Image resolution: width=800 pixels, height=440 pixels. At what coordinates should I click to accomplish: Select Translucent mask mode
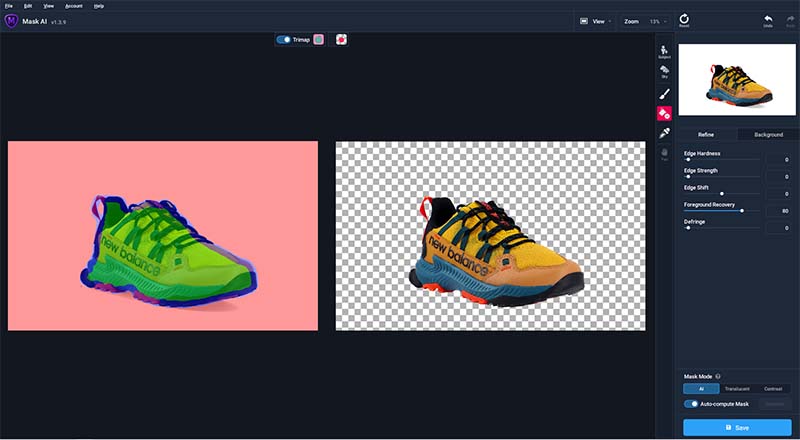pyautogui.click(x=737, y=389)
